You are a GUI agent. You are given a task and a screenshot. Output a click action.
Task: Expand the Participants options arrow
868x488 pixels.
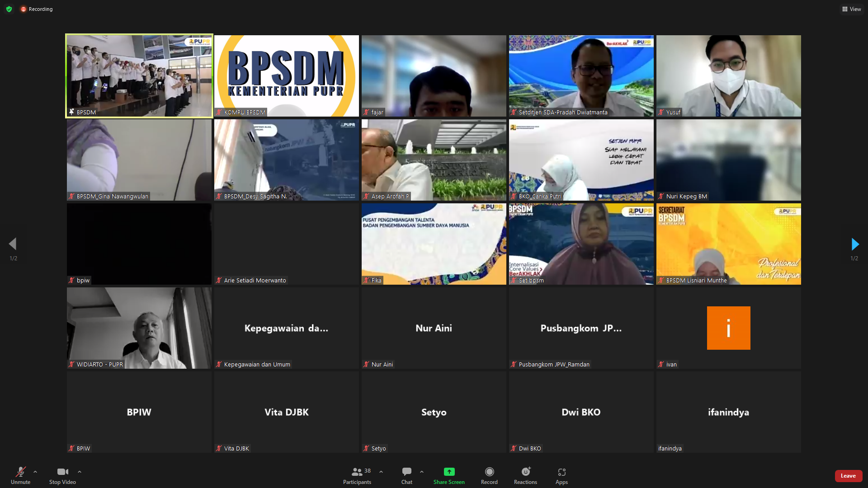381,472
